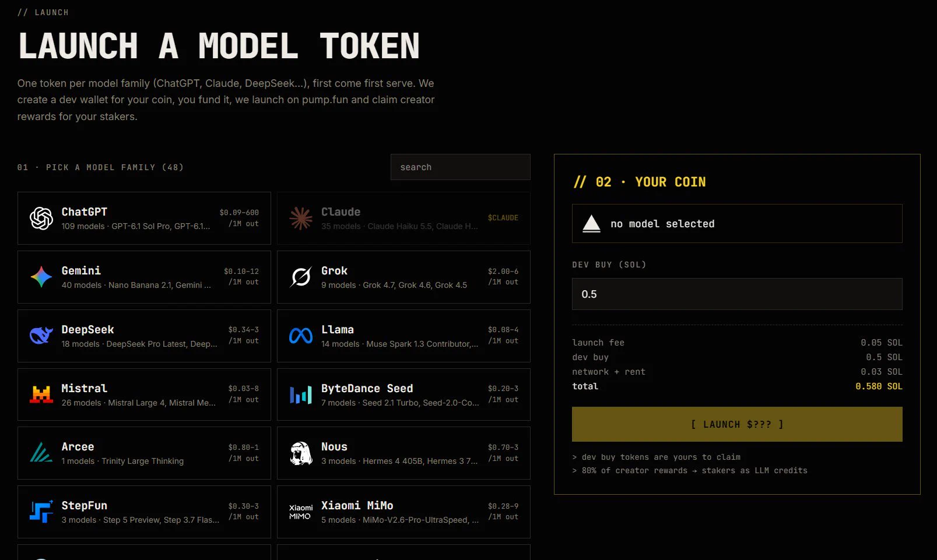Select the DeepSeek whale icon
937x560 pixels.
pyautogui.click(x=41, y=336)
